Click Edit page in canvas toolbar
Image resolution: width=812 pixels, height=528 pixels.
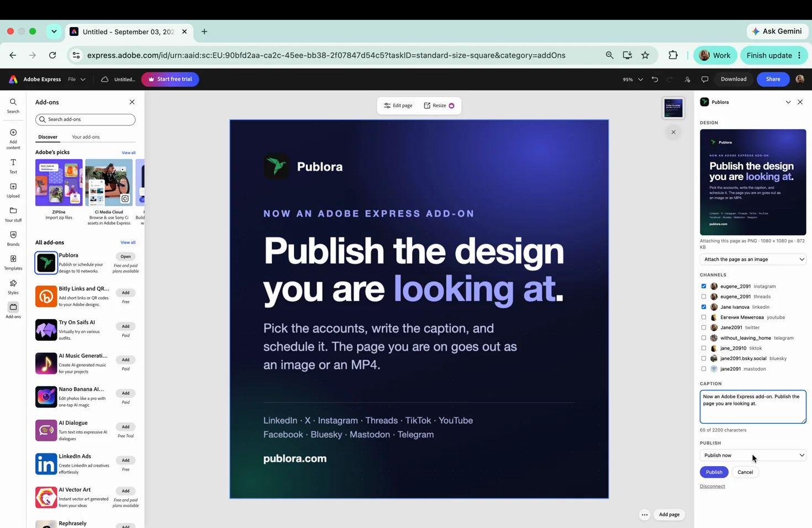398,105
